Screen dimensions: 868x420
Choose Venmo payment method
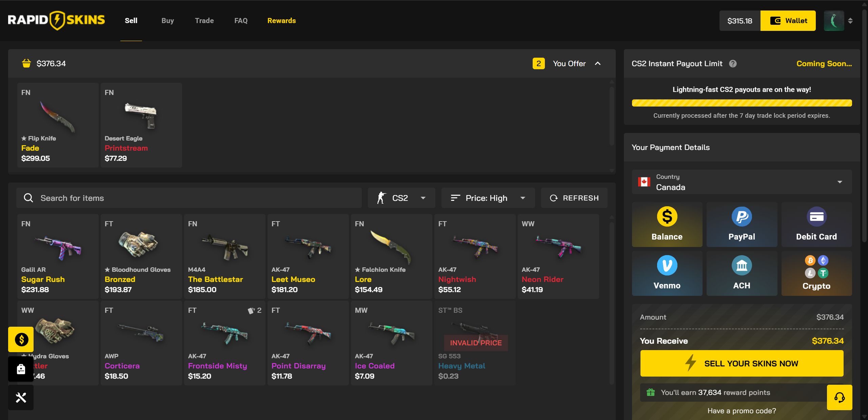[x=667, y=273]
